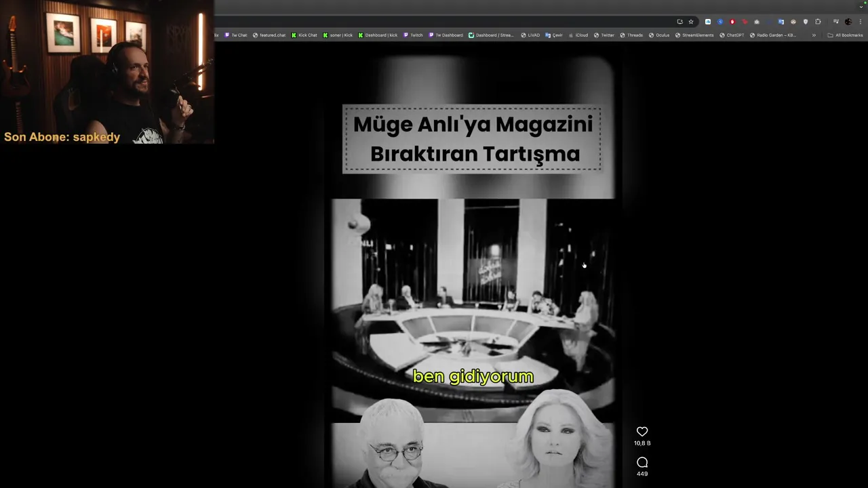Click the install app icon in address bar

tap(680, 22)
